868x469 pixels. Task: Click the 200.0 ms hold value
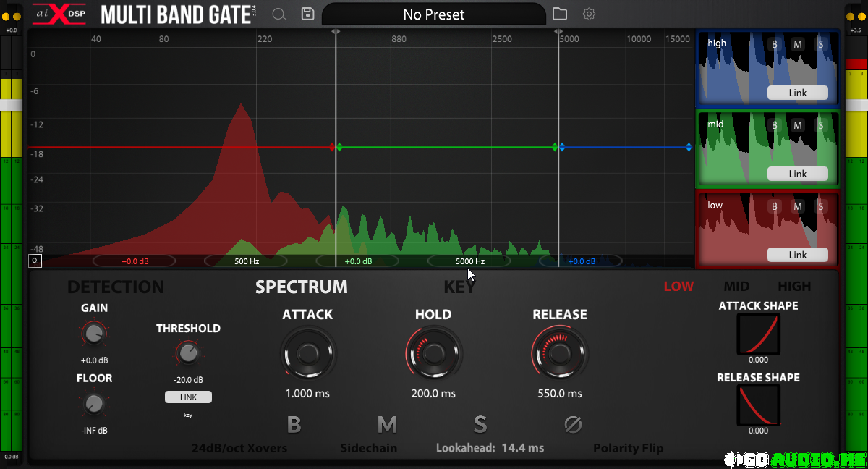pos(433,394)
